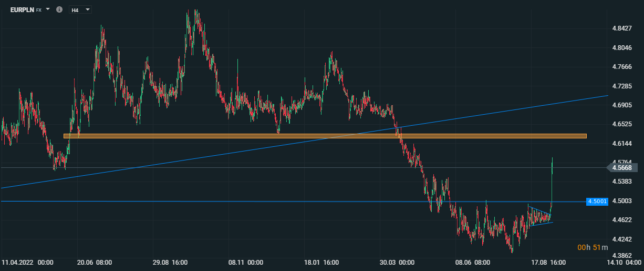
Task: Click the 4.4622 price axis value
Action: click(x=621, y=220)
